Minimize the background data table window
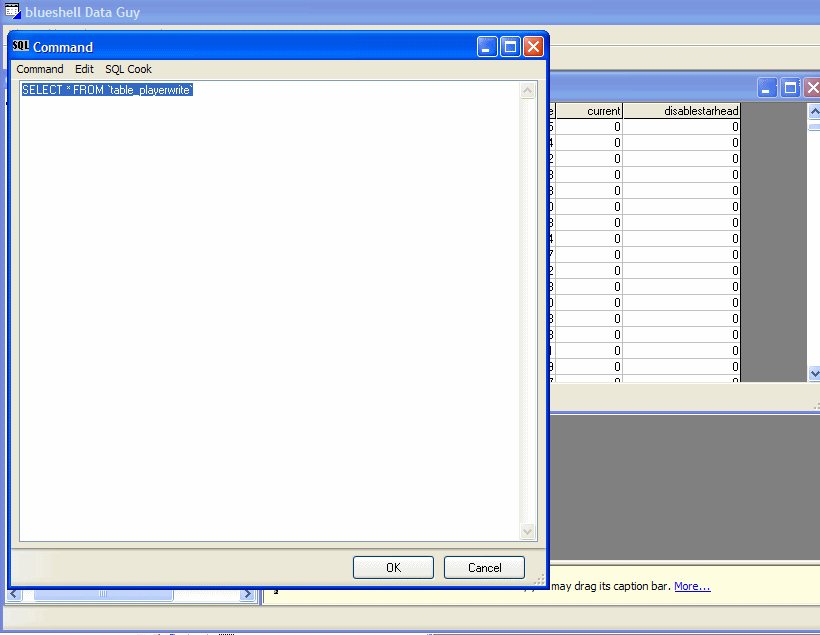Screen dimensions: 820x635 767,88
